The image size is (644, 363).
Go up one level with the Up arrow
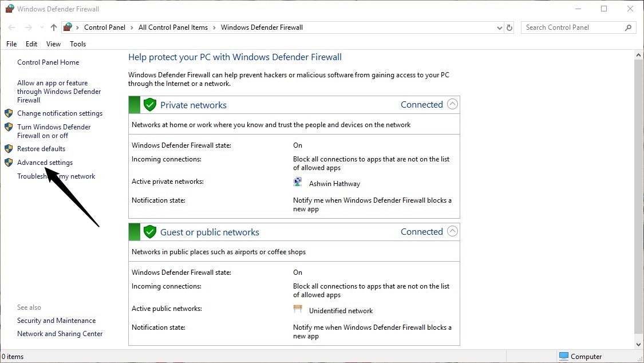tap(53, 27)
